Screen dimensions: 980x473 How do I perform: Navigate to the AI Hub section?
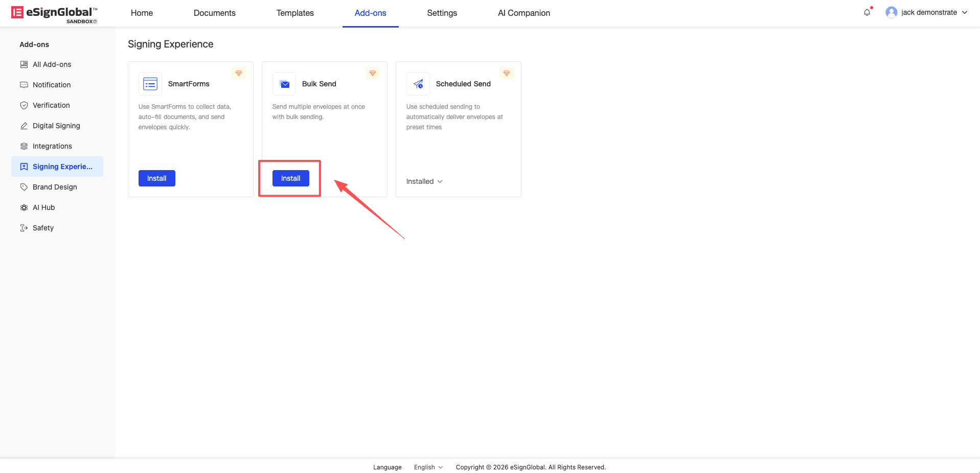coord(43,207)
